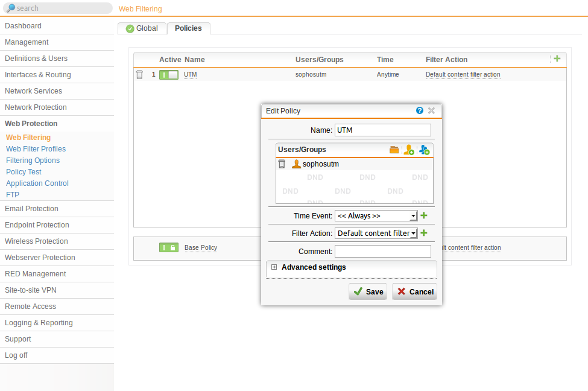Click the add new user icon

coord(409,150)
